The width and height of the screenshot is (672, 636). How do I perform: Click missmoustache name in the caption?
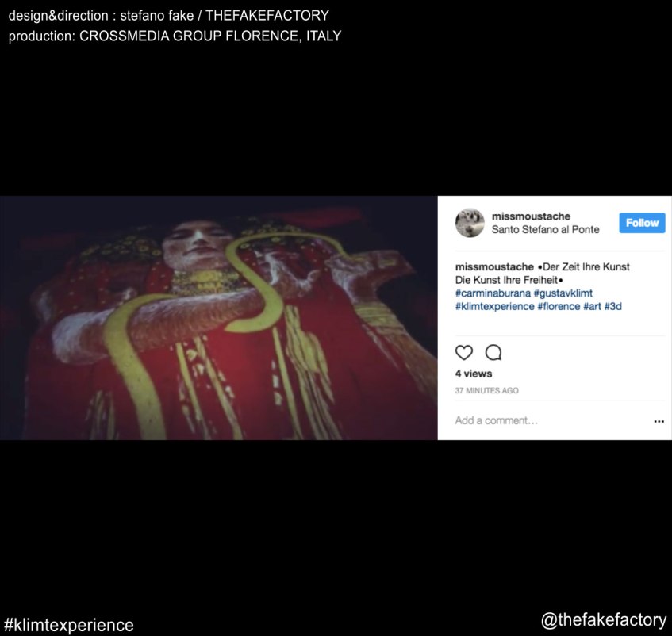tap(494, 266)
